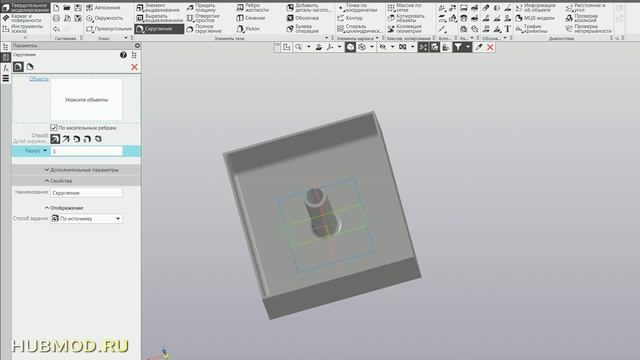Collapse the Отображение section

tap(64, 208)
